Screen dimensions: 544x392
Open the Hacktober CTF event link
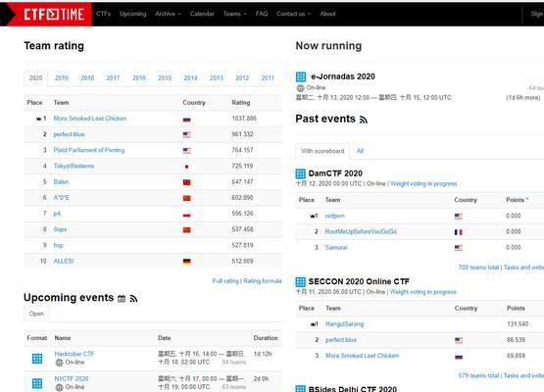(74, 354)
